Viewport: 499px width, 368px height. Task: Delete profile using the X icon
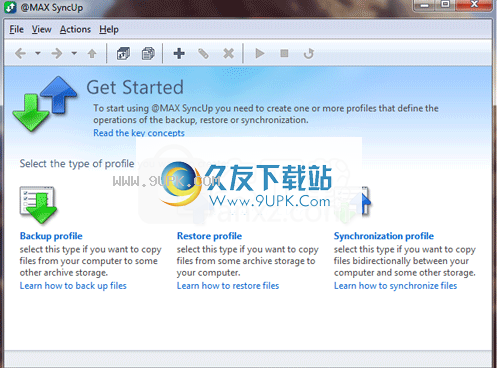pyautogui.click(x=228, y=53)
